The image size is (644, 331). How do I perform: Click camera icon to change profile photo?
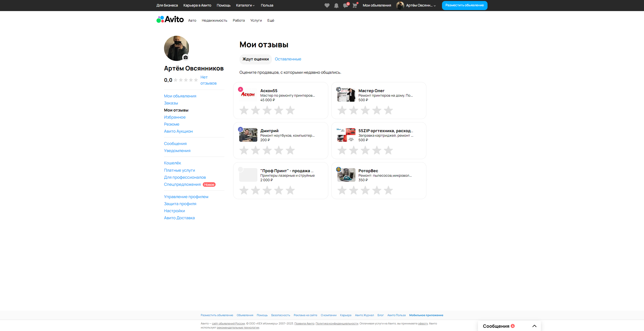coord(186,57)
